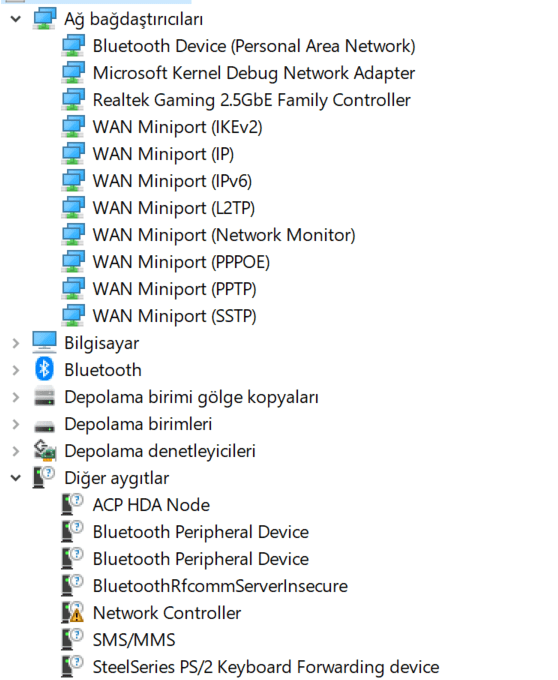558x680 pixels.
Task: Click the Network Controller warning icon
Action: pos(72,612)
